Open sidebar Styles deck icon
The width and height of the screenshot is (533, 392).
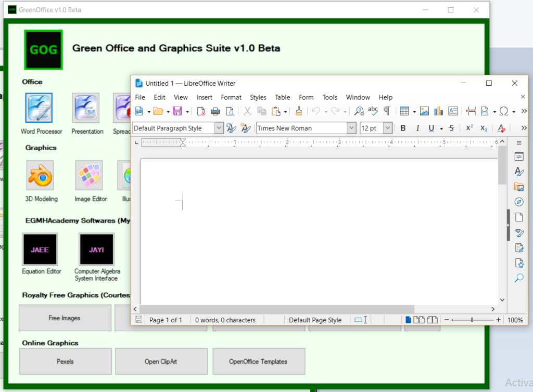[519, 172]
